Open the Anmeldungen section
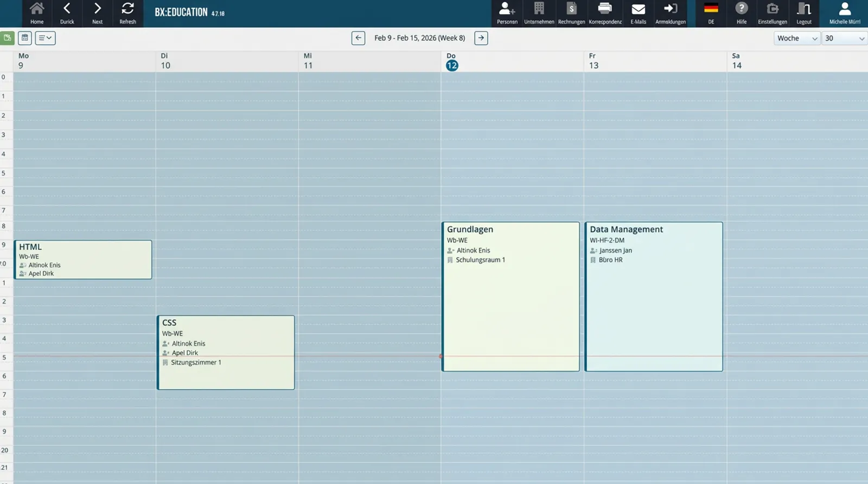The width and height of the screenshot is (868, 484). tap(671, 13)
